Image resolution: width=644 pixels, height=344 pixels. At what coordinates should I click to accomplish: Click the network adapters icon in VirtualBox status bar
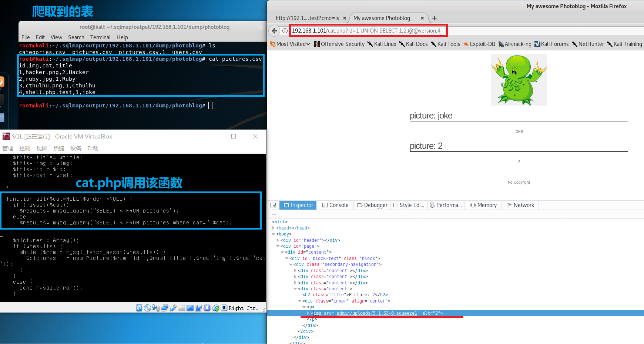pyautogui.click(x=165, y=308)
